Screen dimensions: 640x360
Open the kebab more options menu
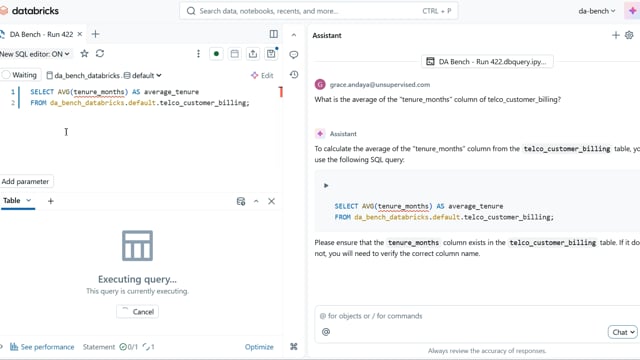point(198,54)
